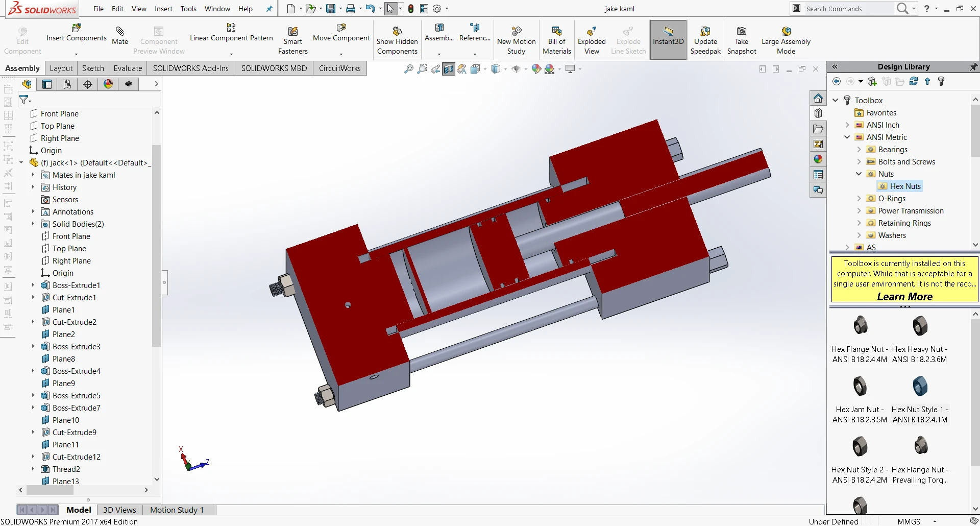Expand the Bolts and Screws folder
The height and width of the screenshot is (526, 980).
point(859,162)
